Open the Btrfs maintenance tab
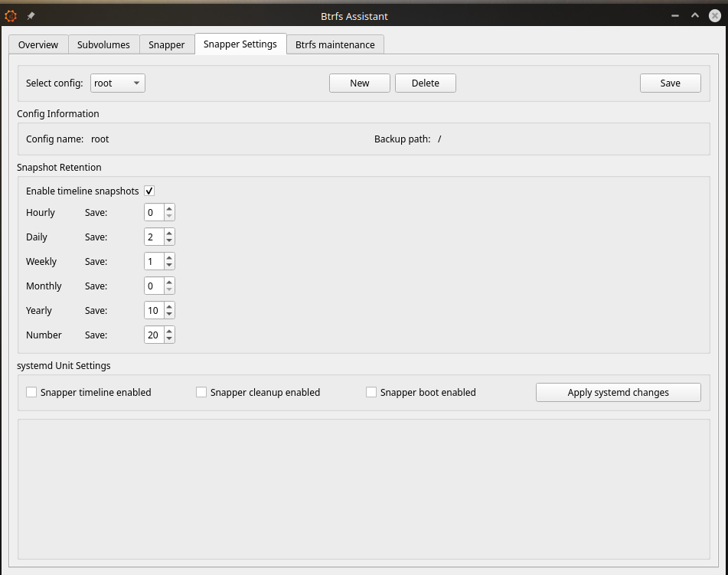 335,44
